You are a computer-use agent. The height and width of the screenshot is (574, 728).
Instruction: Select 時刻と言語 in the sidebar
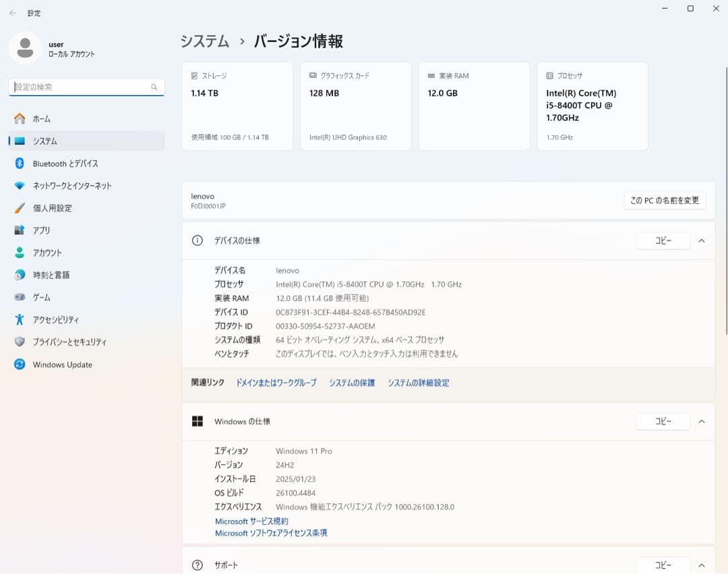coord(61,274)
